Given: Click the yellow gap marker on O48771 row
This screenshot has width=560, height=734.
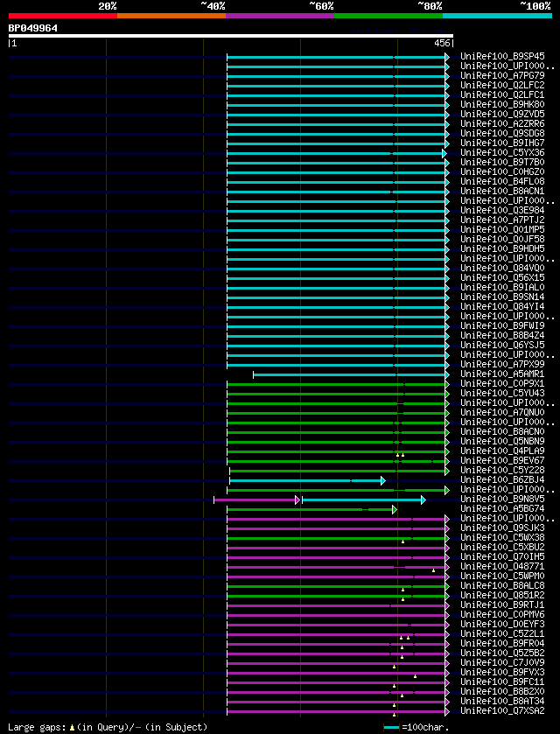Looking at the screenshot, I should tap(434, 570).
